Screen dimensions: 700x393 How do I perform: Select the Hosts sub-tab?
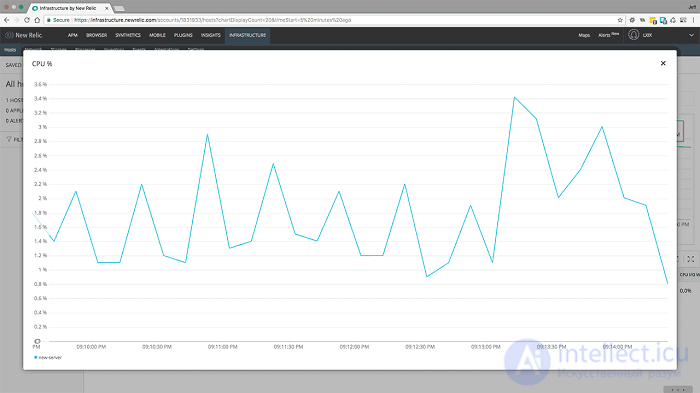tap(10, 50)
